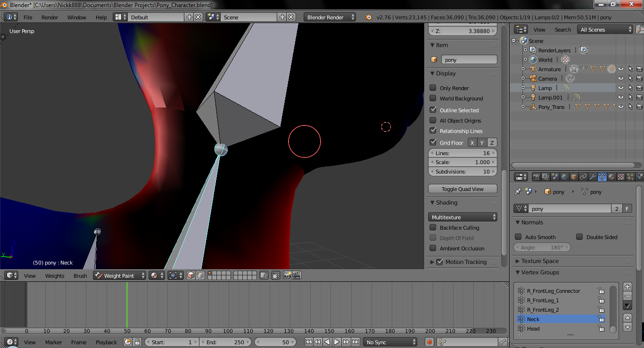Enable Ambient Occlusion checkbox
This screenshot has height=348, width=644.
tap(433, 248)
